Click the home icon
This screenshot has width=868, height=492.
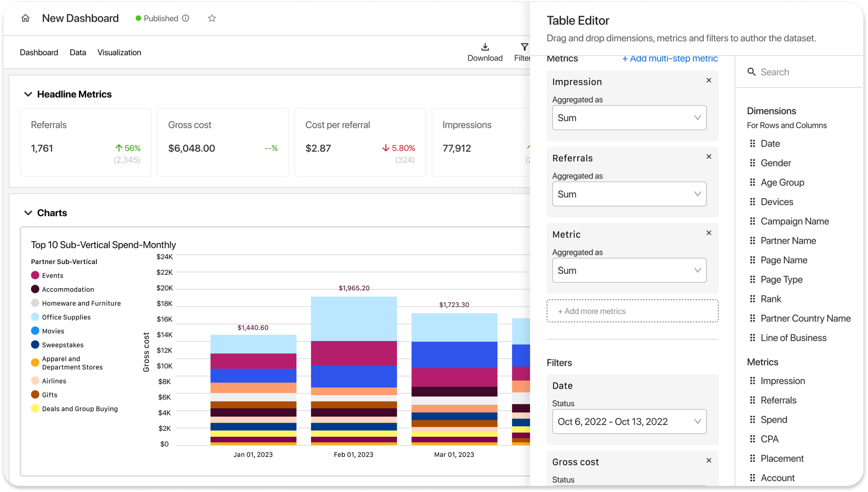point(25,18)
